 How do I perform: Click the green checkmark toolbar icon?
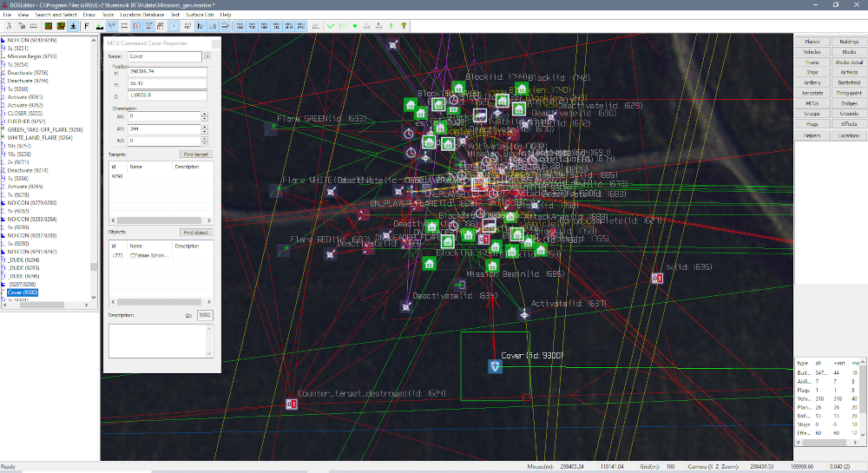(331, 26)
